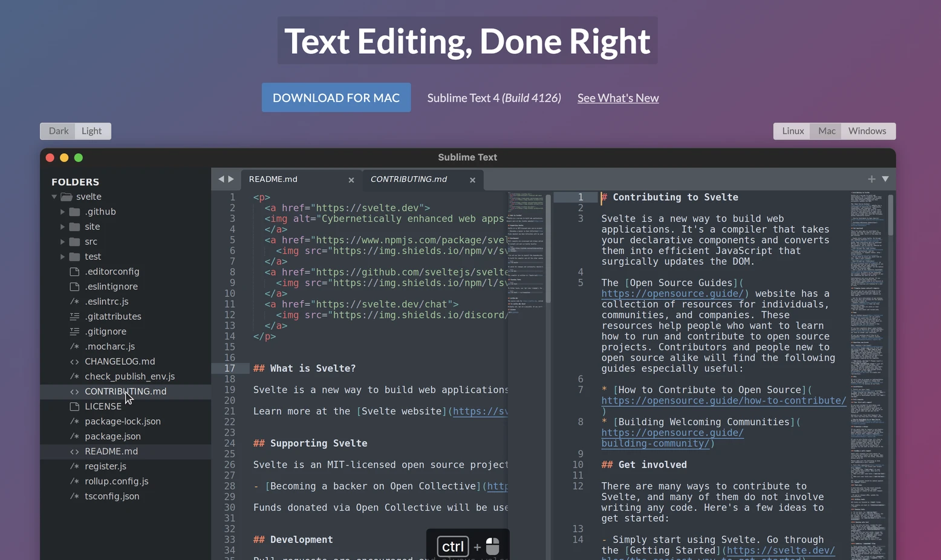Click the README.md minimap
This screenshot has width=941, height=560.
click(x=526, y=254)
